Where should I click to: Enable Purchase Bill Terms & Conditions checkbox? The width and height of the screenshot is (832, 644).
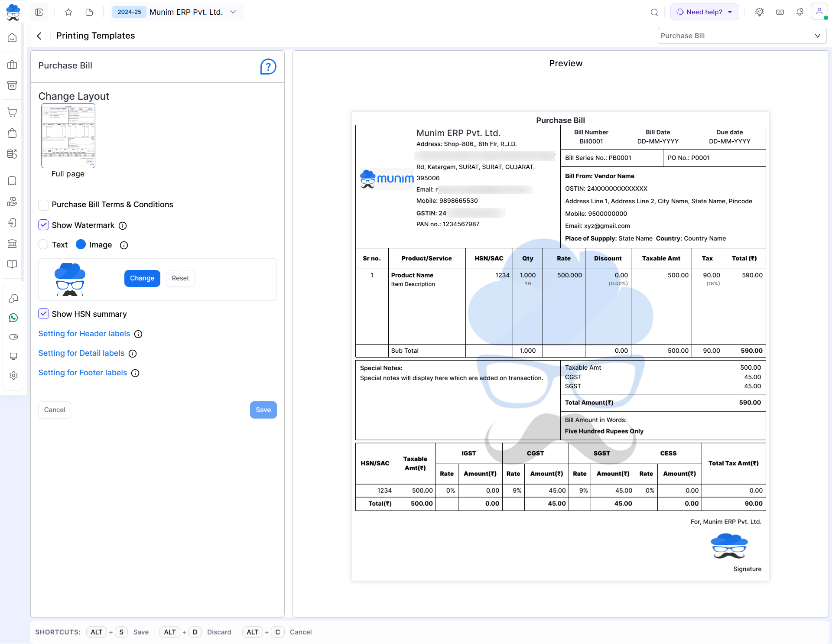43,205
